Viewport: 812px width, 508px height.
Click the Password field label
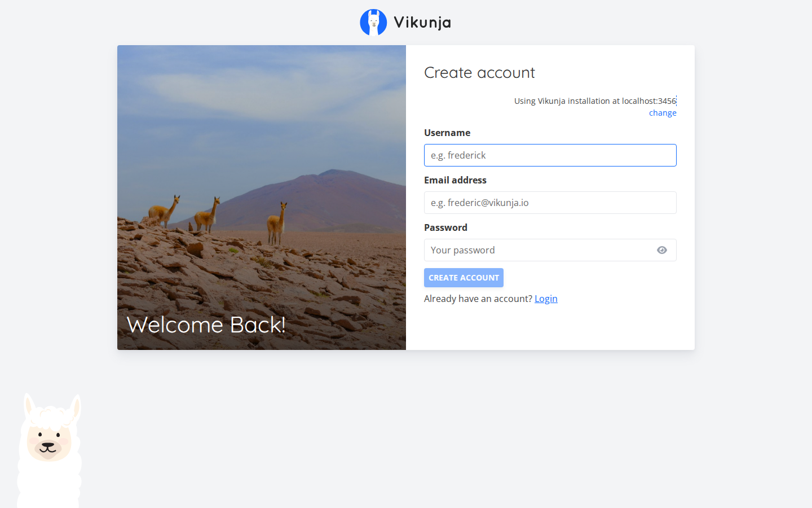[x=445, y=227]
